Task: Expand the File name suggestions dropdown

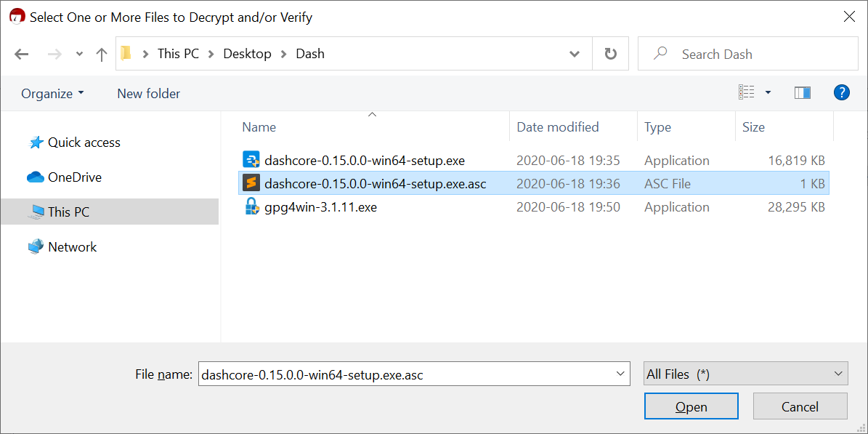Action: click(x=621, y=374)
